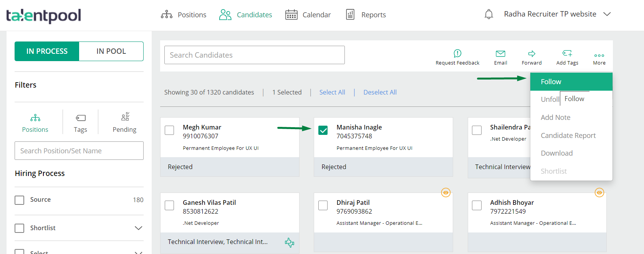Viewport: 644px width, 254px height.
Task: Click the Deselect All link
Action: (380, 92)
